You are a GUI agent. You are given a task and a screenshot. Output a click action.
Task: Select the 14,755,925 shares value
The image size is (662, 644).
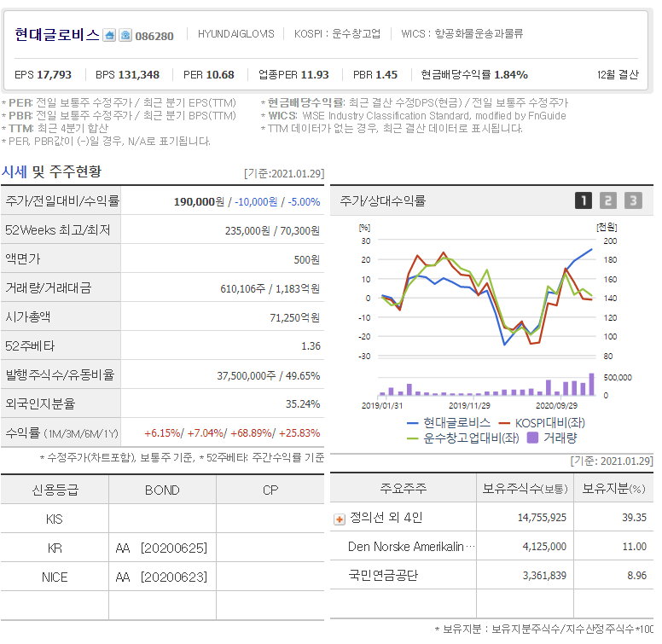coord(542,518)
